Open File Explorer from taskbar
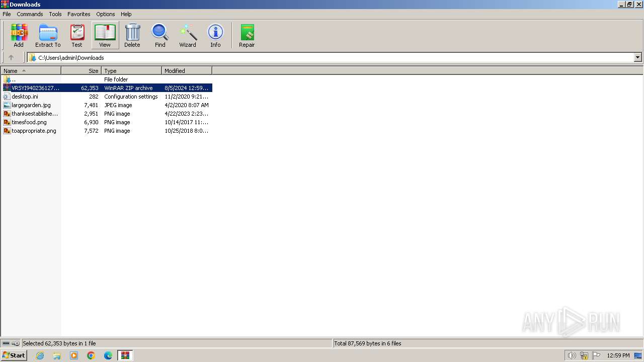The height and width of the screenshot is (362, 644). click(57, 355)
